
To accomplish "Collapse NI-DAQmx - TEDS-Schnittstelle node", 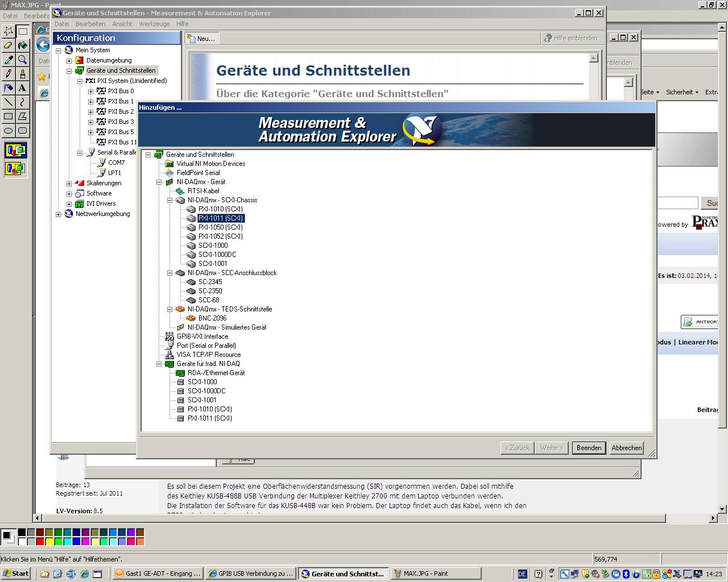I will tap(169, 309).
